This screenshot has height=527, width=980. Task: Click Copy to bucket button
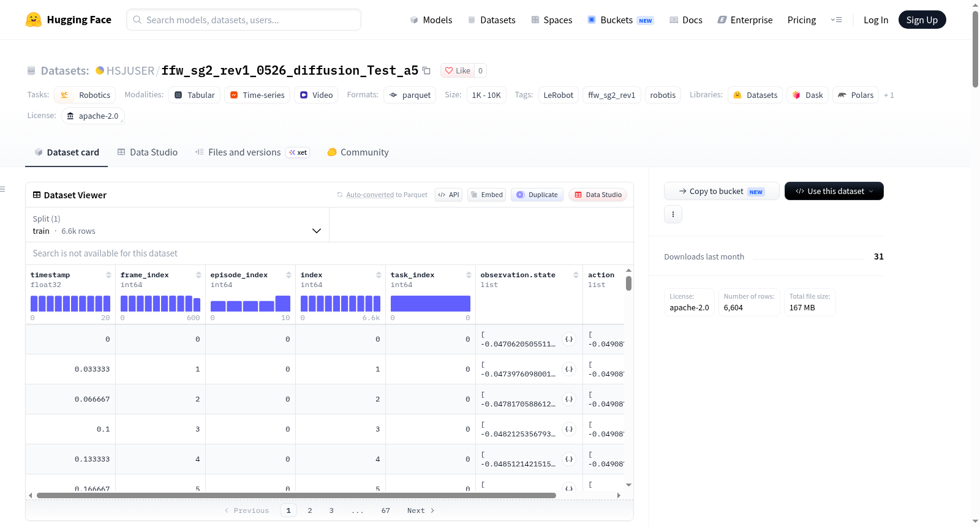click(x=722, y=191)
